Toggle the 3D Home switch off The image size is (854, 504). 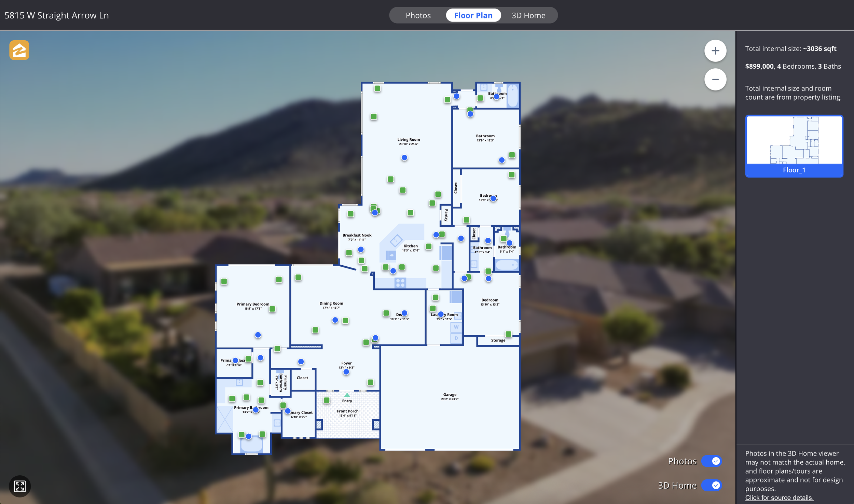coord(712,485)
